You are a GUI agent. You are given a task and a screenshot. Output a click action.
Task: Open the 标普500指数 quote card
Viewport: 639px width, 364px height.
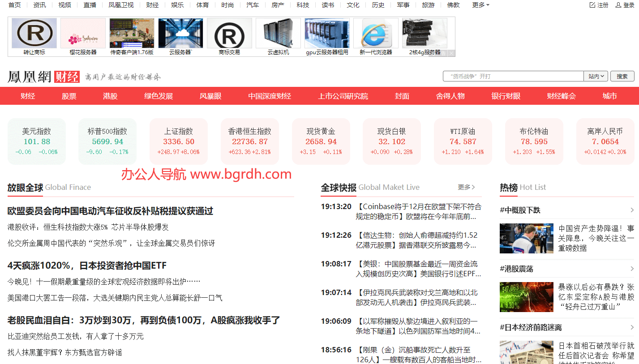coord(107,141)
